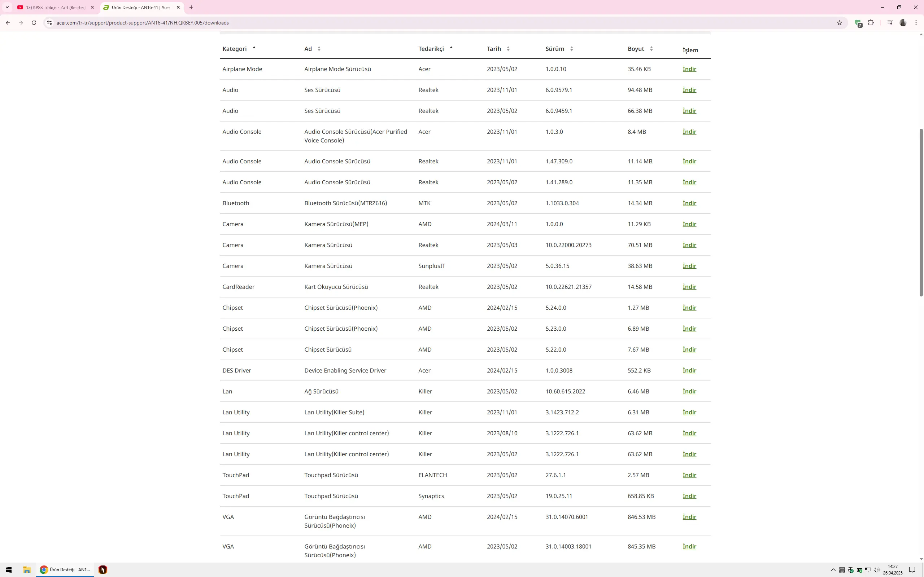
Task: Click the site information icon in address bar
Action: click(49, 23)
